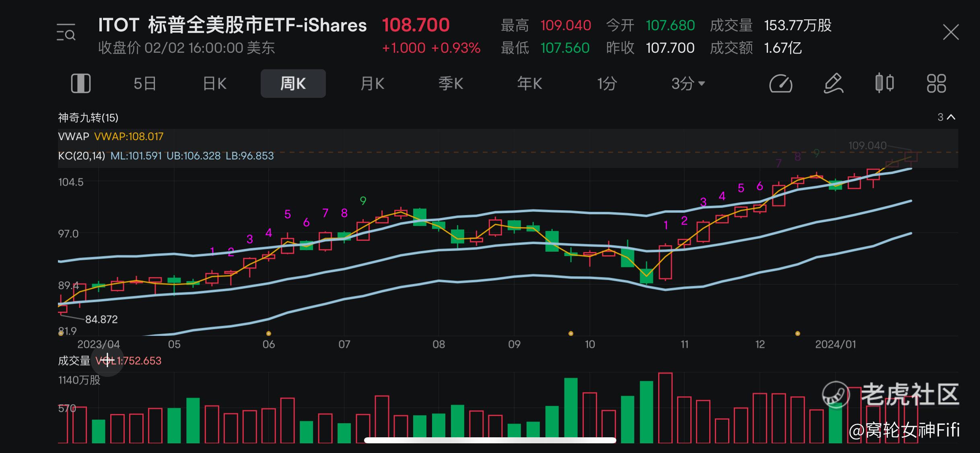This screenshot has height=453, width=980.
Task: Open the gauge indicator settings icon
Action: click(x=780, y=84)
